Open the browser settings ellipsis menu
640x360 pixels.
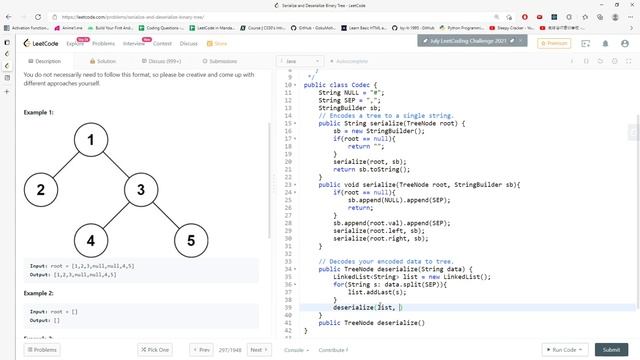tap(630, 17)
